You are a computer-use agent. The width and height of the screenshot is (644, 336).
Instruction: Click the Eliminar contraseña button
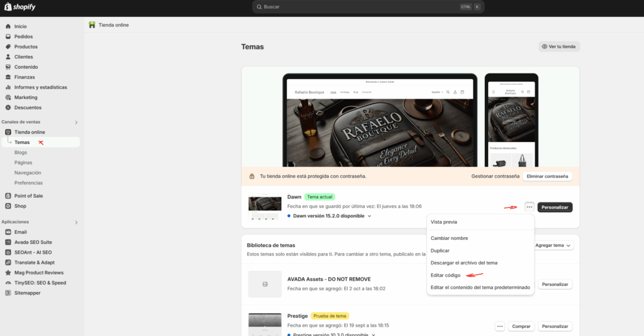pyautogui.click(x=547, y=176)
